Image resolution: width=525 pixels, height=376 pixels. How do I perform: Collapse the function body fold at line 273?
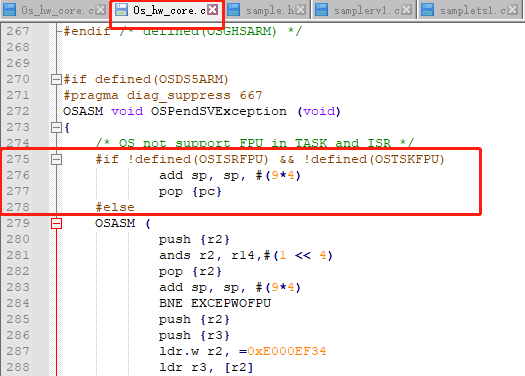56,128
